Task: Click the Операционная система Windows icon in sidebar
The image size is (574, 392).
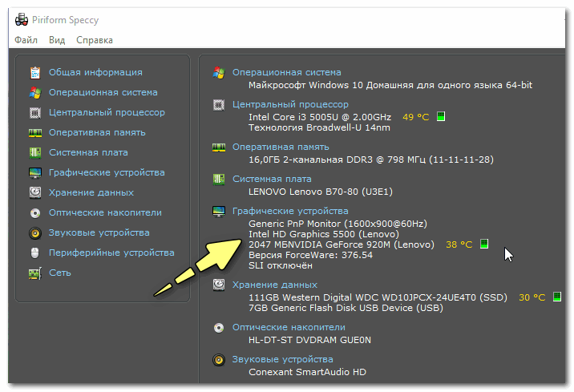Action: [35, 93]
